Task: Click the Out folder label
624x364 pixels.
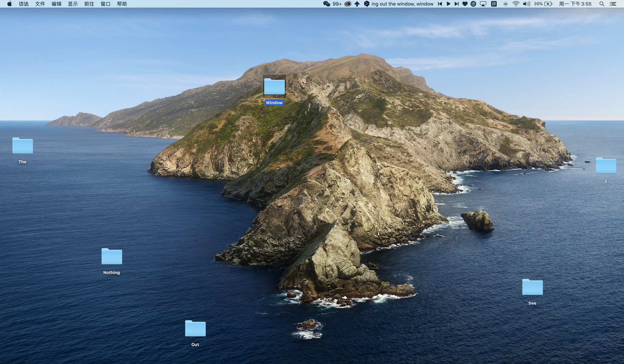Action: point(195,345)
